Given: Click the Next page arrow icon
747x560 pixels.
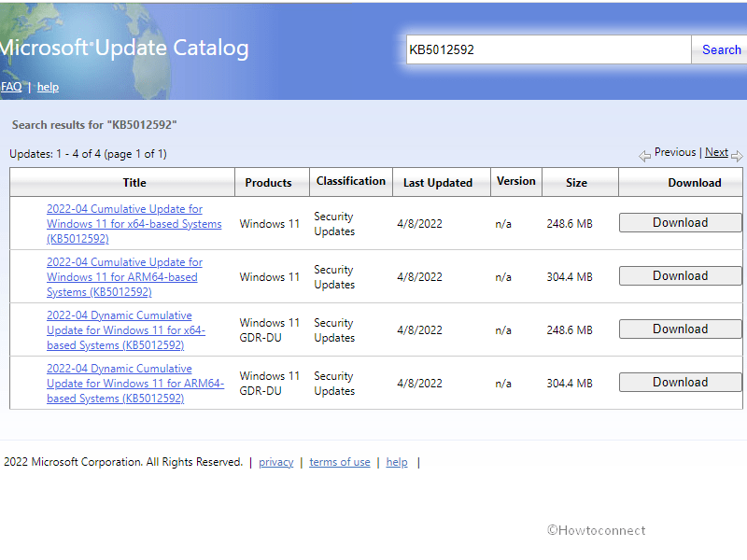Looking at the screenshot, I should 737,155.
